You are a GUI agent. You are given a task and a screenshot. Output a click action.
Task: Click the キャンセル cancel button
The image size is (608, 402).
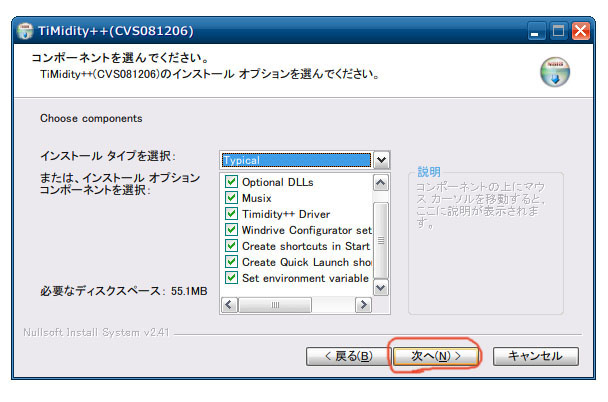click(535, 356)
